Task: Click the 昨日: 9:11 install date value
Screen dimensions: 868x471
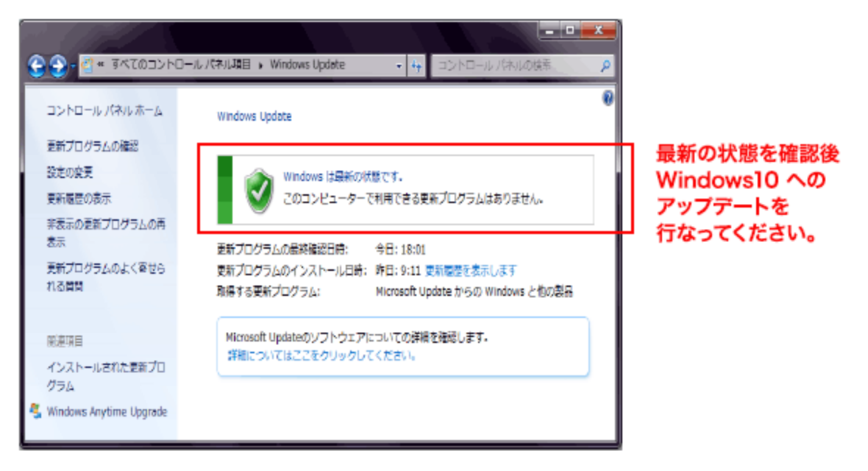Action: [398, 270]
